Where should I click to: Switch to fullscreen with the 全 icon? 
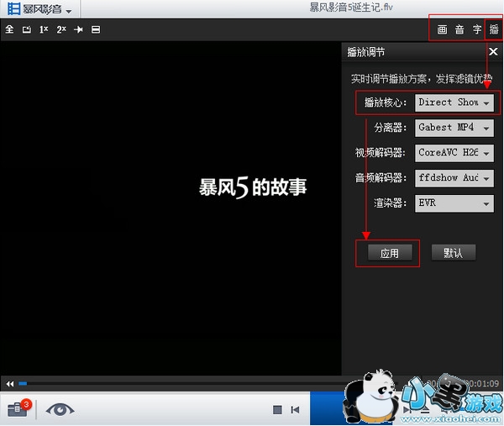click(x=9, y=29)
